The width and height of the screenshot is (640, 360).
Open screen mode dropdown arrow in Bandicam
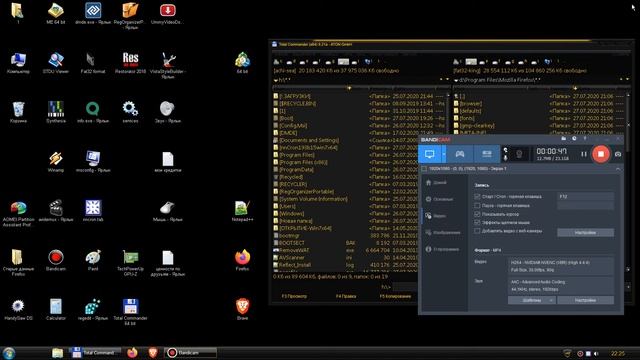coord(443,154)
